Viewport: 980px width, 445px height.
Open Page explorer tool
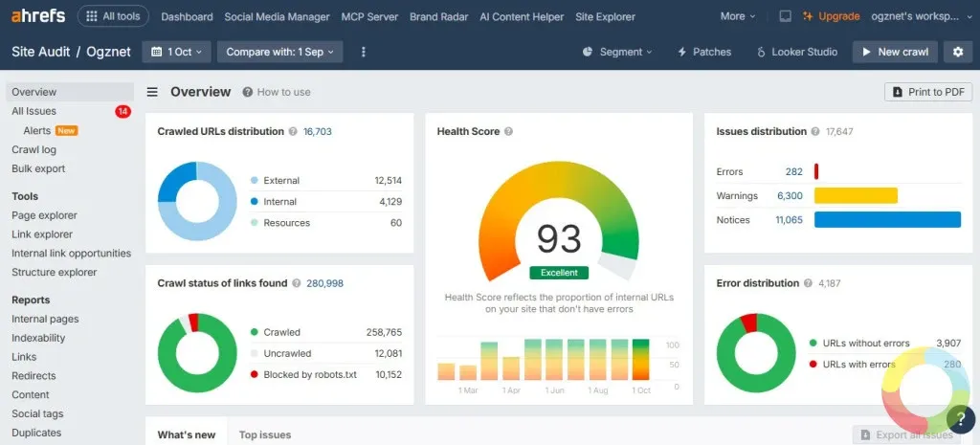[x=44, y=215]
